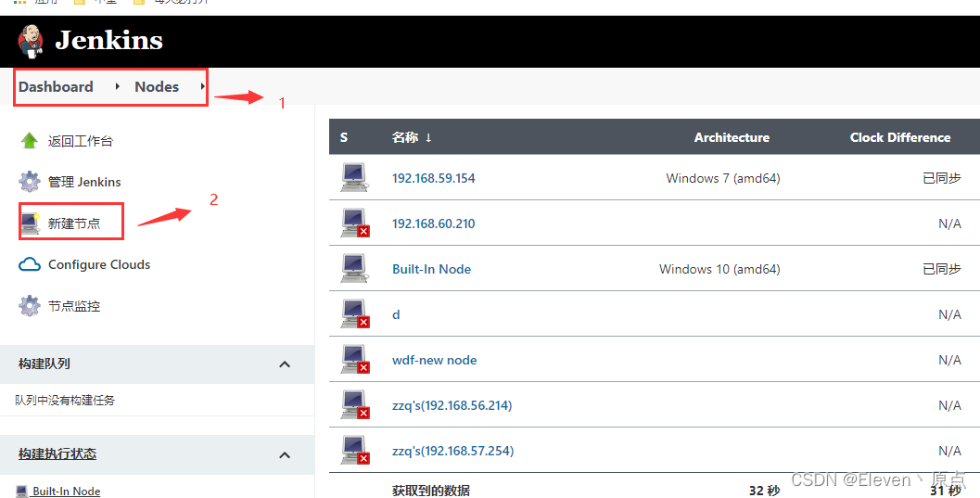Open node named d
This screenshot has width=980, height=498.
[x=396, y=314]
